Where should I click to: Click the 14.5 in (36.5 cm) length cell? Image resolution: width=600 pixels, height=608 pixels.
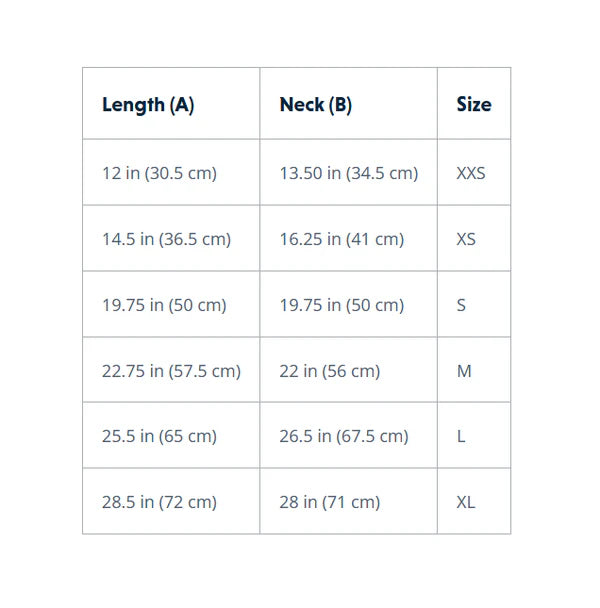click(171, 238)
